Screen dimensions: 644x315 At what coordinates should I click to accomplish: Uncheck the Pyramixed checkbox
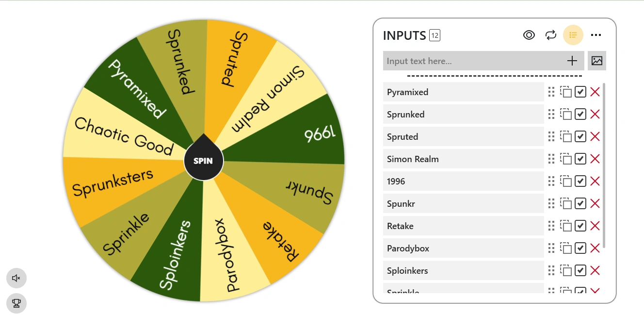pyautogui.click(x=580, y=92)
